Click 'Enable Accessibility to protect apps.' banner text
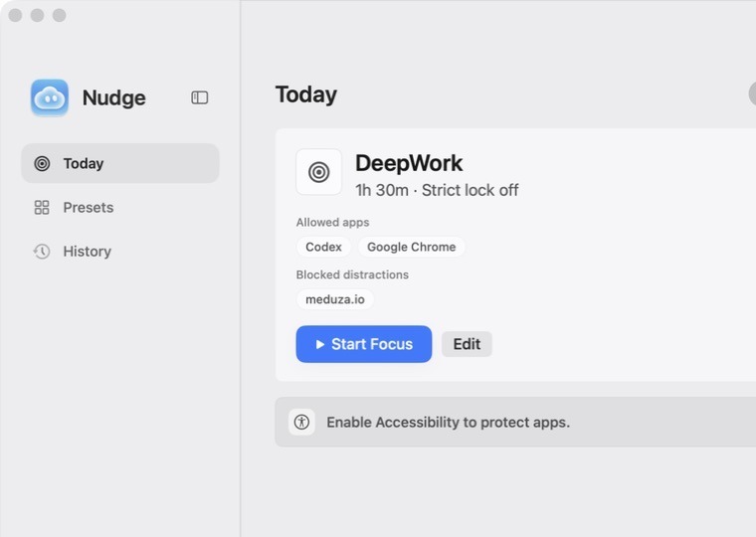This screenshot has width=756, height=537. pyautogui.click(x=449, y=423)
